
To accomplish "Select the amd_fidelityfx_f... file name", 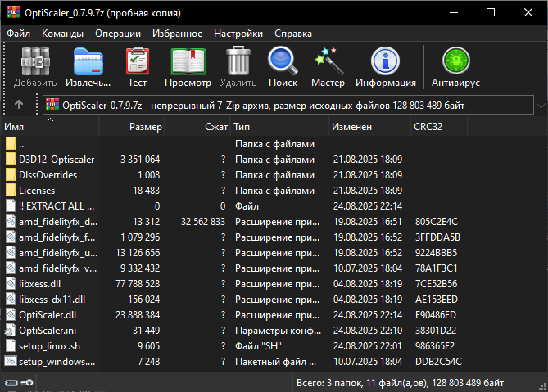I will tap(57, 237).
